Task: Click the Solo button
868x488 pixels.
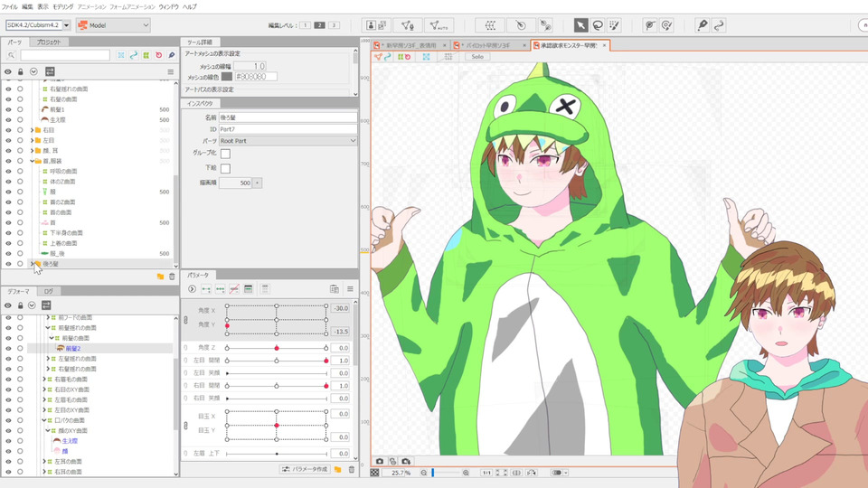Action: click(477, 56)
